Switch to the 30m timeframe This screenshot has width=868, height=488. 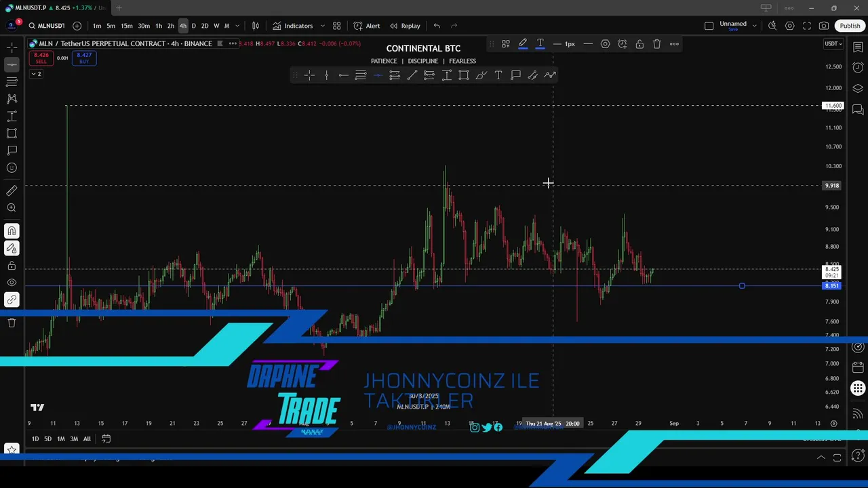pyautogui.click(x=144, y=26)
